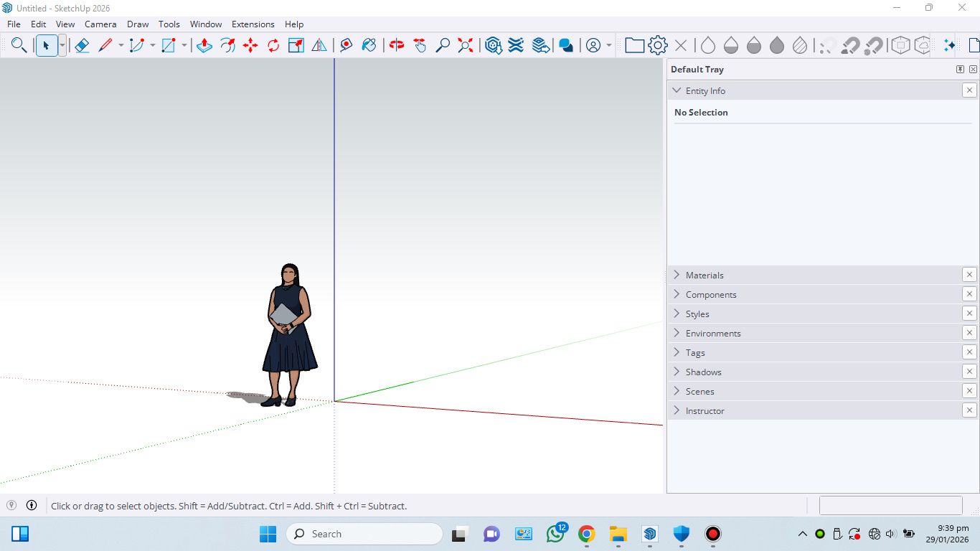Switch to the Orbit tool
Screen dimensions: 980x551
pyautogui.click(x=397, y=45)
